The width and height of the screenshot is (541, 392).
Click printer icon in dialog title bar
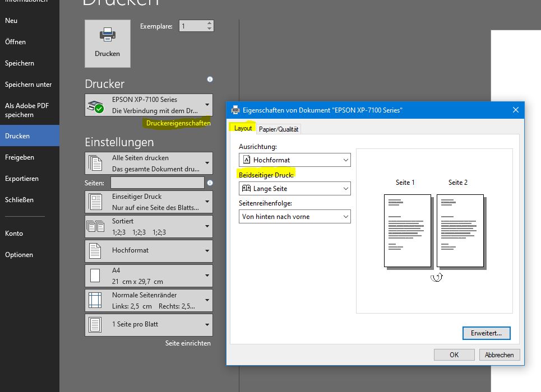(x=235, y=110)
